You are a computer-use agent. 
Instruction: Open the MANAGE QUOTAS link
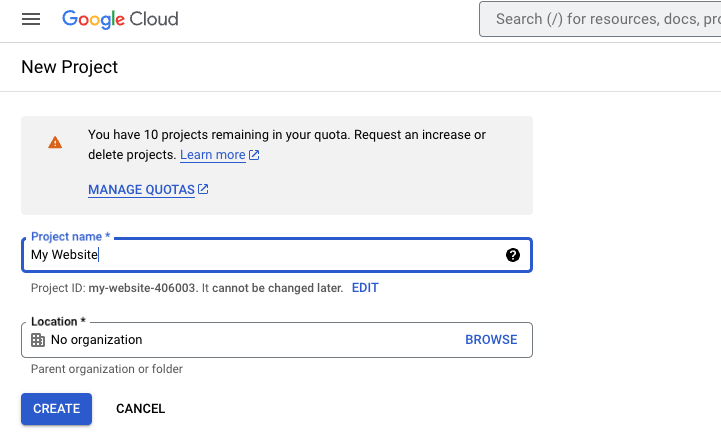(x=141, y=189)
